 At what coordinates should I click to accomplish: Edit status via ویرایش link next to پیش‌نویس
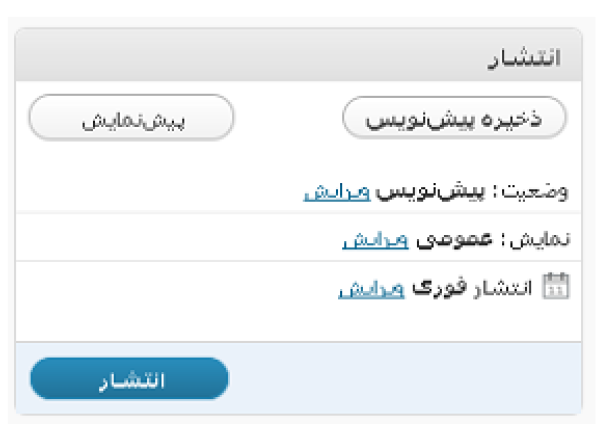pos(337,191)
